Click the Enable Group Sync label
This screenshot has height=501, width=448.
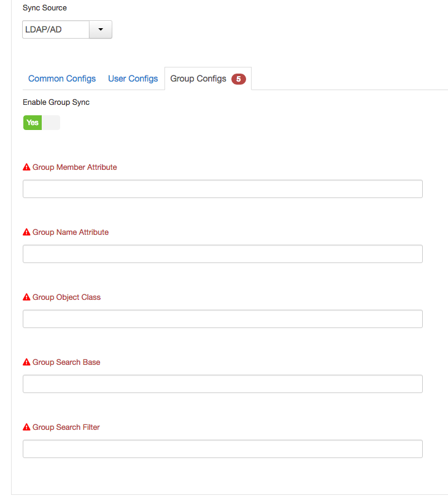pos(56,102)
